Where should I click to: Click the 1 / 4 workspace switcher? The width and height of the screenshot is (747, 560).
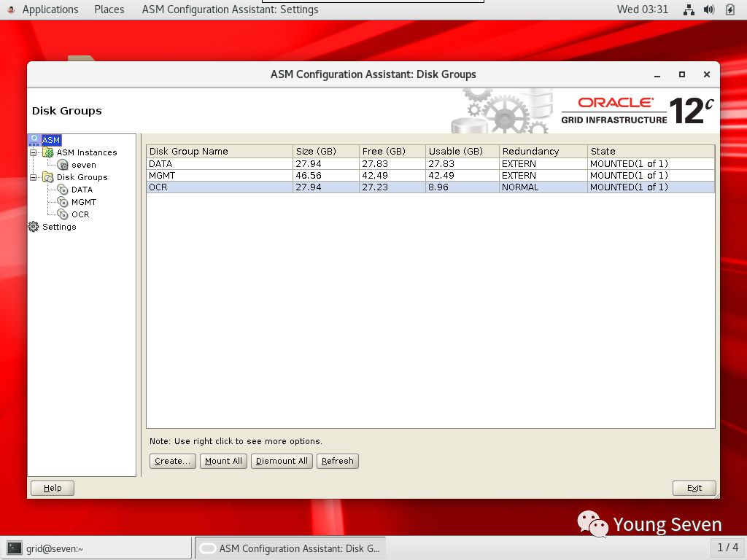click(x=727, y=548)
